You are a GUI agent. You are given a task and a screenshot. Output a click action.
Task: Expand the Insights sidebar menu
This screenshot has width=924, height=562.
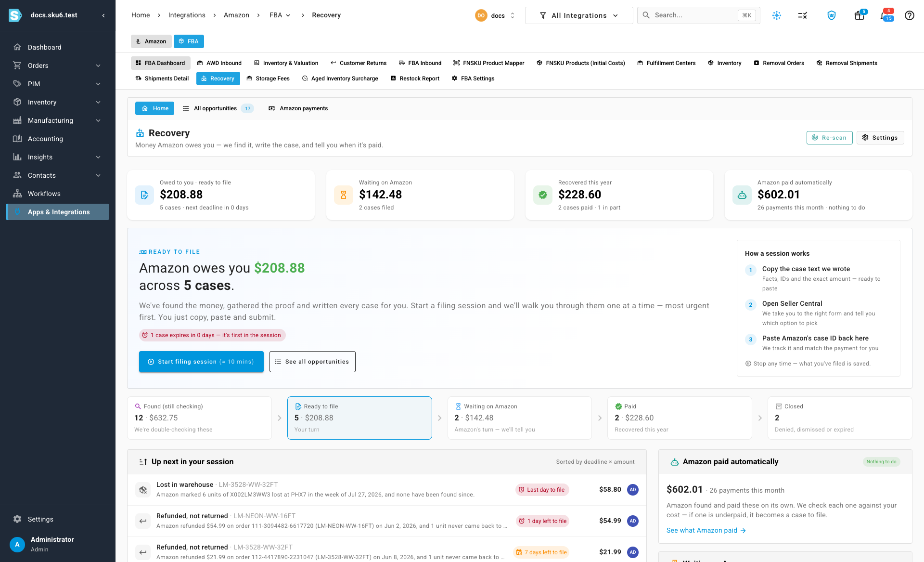pos(58,157)
